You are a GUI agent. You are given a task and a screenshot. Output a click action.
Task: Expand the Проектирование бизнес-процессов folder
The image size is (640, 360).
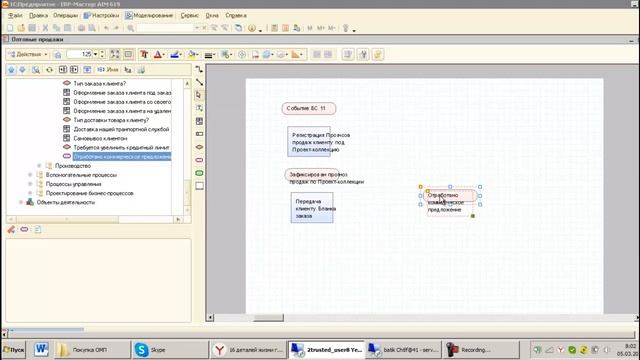click(30, 193)
